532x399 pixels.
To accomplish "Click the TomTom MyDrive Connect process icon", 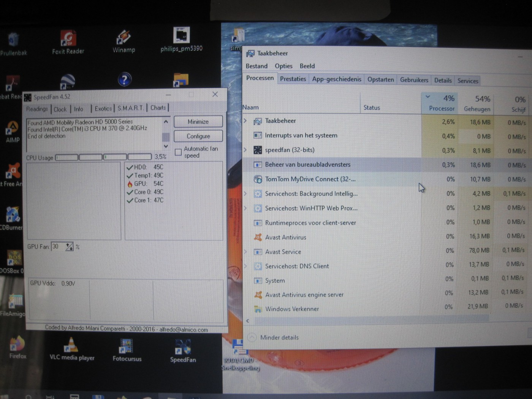I will pos(258,179).
